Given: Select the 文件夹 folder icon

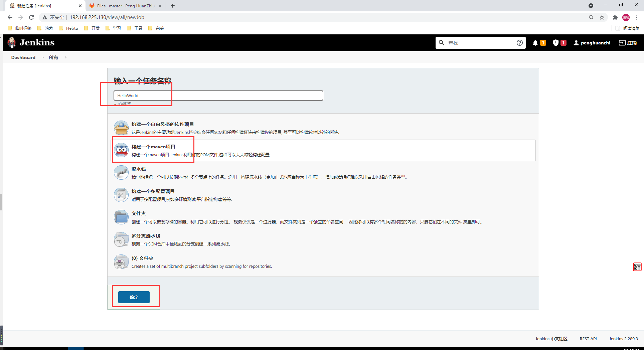Looking at the screenshot, I should (121, 217).
